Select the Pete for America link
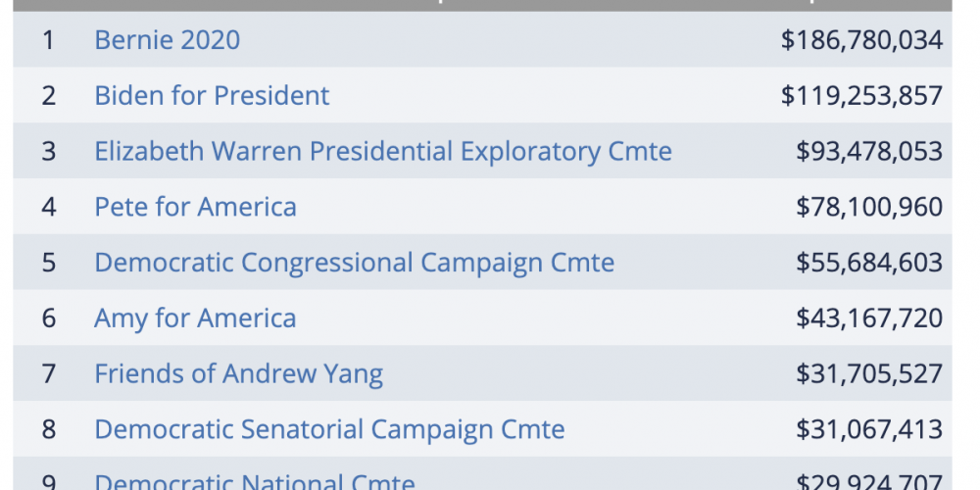This screenshot has width=980, height=490. pos(195,208)
